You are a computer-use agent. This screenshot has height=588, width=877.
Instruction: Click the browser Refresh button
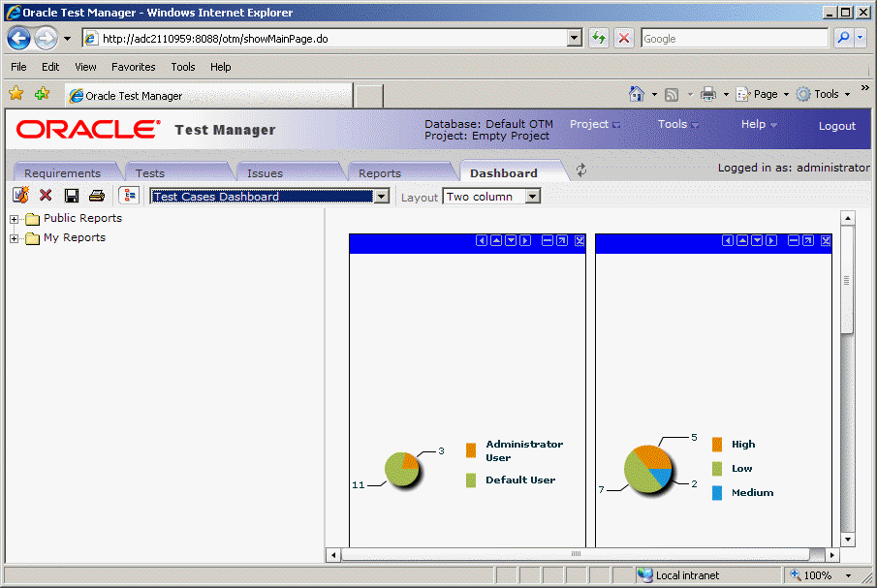[599, 38]
